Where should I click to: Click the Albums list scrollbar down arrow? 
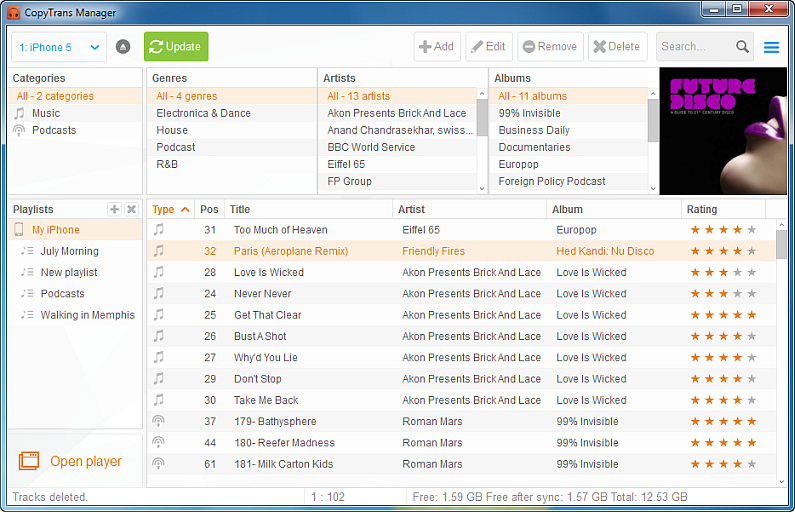point(653,189)
